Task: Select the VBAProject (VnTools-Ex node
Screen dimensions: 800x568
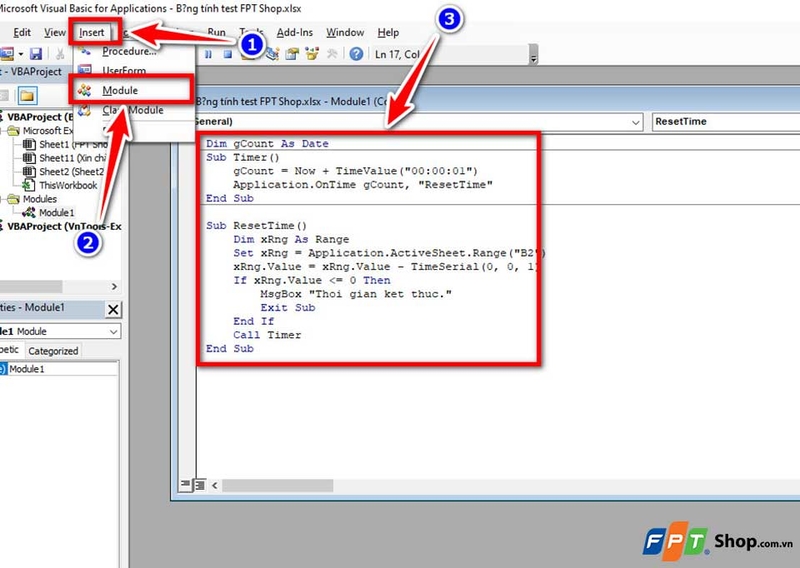Action: [x=64, y=226]
